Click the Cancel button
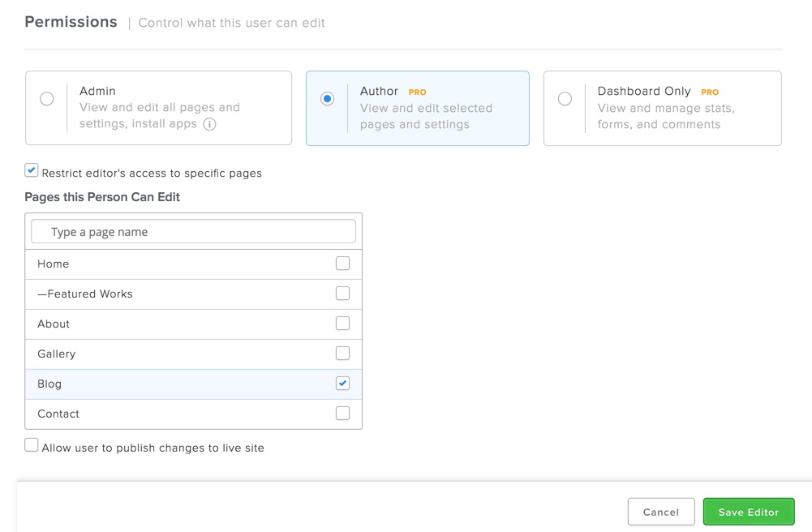The height and width of the screenshot is (532, 812). 660,512
